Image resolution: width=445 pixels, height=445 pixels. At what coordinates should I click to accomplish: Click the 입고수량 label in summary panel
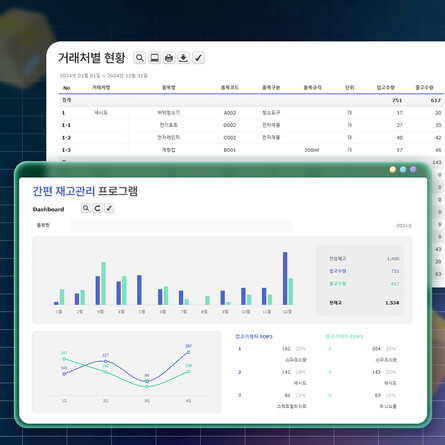(x=338, y=271)
